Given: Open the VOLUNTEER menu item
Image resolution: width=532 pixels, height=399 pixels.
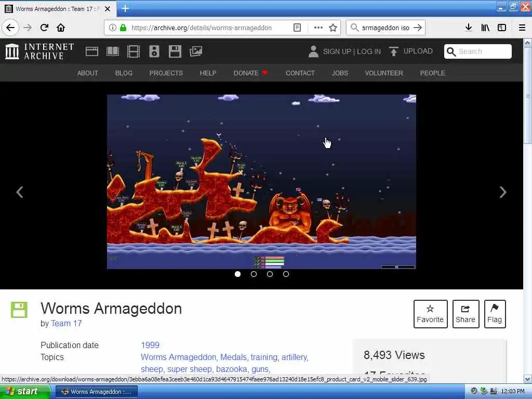Looking at the screenshot, I should (x=384, y=73).
